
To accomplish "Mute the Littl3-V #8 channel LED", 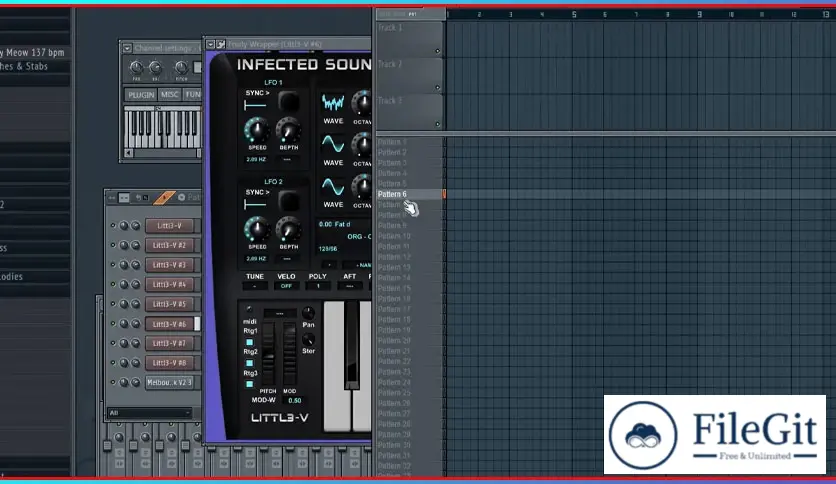I will [x=113, y=362].
